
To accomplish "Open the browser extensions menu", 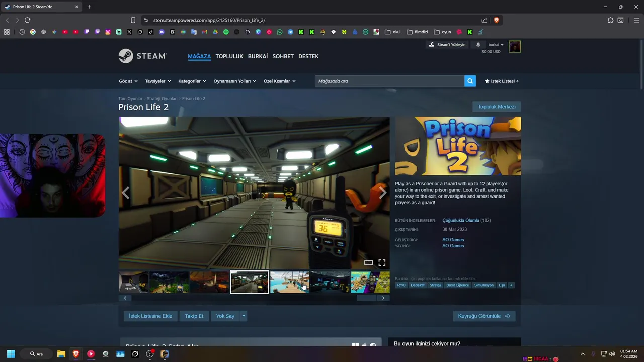I will 610,20.
